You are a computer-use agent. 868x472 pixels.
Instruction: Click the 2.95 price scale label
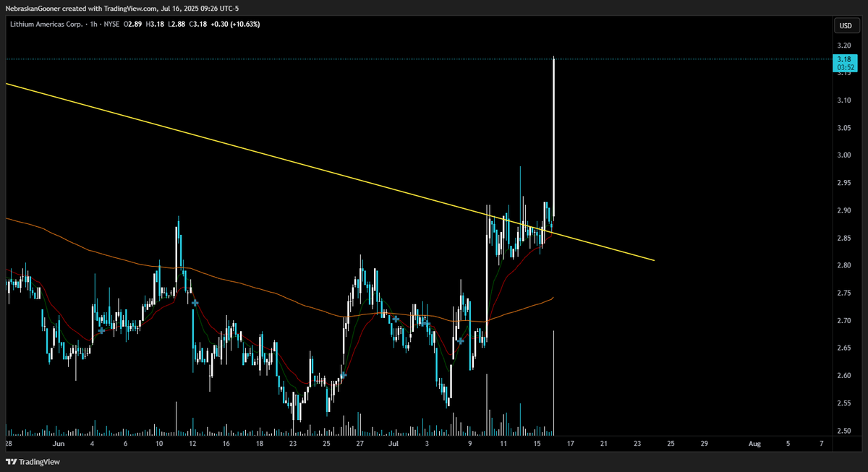coord(843,183)
